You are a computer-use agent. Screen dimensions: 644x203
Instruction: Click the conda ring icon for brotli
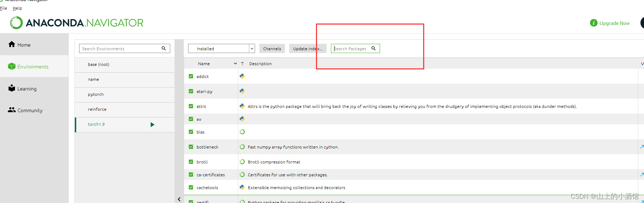click(242, 162)
